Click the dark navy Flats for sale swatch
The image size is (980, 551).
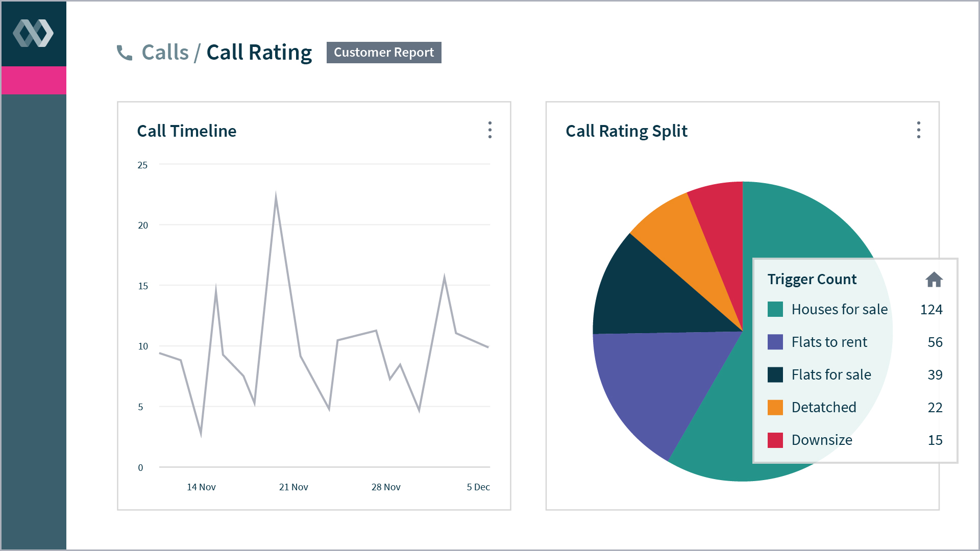[775, 374]
